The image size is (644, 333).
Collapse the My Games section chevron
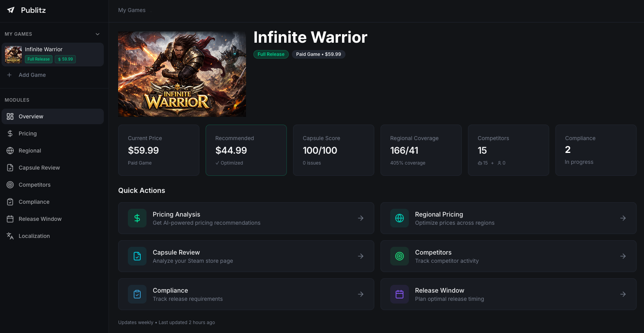98,34
